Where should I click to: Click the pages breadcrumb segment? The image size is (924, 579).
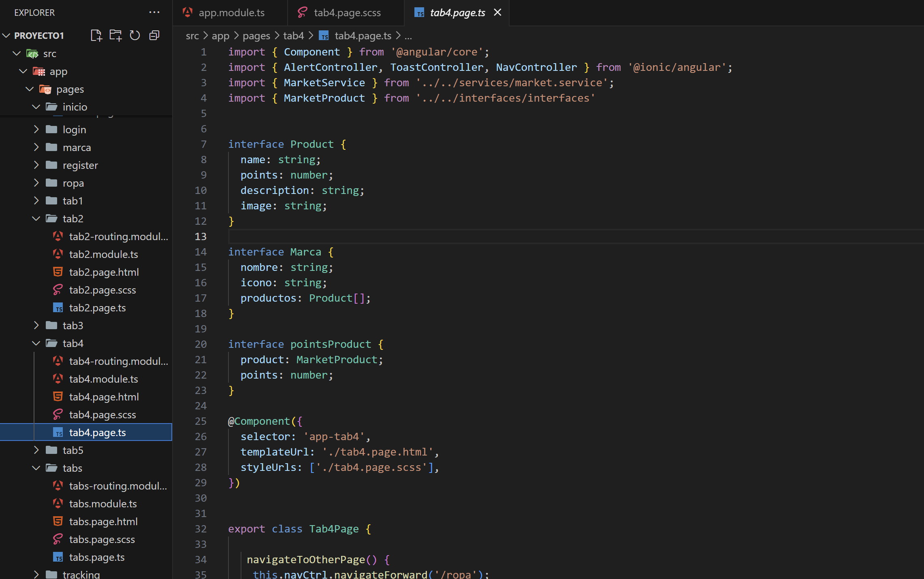coord(256,36)
